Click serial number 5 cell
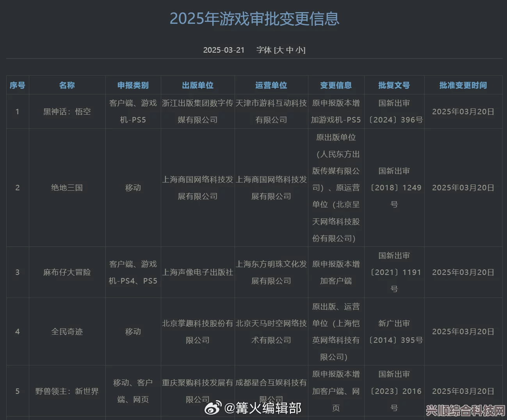This screenshot has height=420, width=507. tap(18, 391)
